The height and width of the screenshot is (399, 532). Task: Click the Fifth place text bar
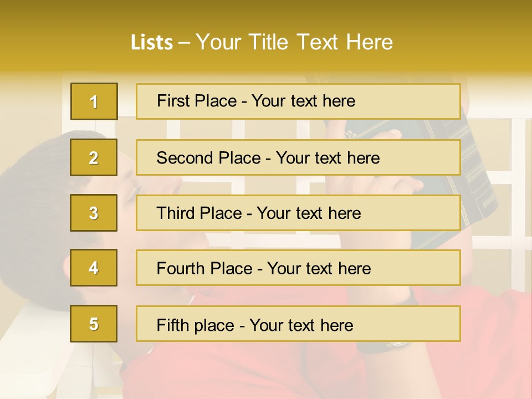tap(298, 324)
